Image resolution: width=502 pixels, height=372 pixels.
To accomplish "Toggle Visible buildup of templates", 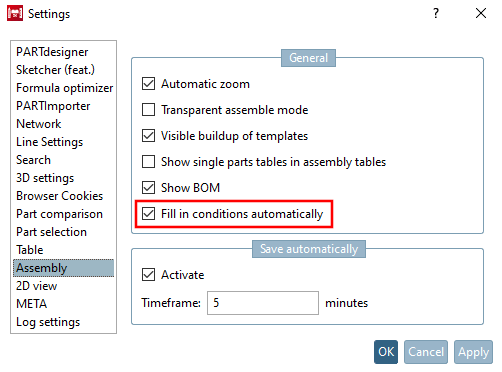I will 148,136.
